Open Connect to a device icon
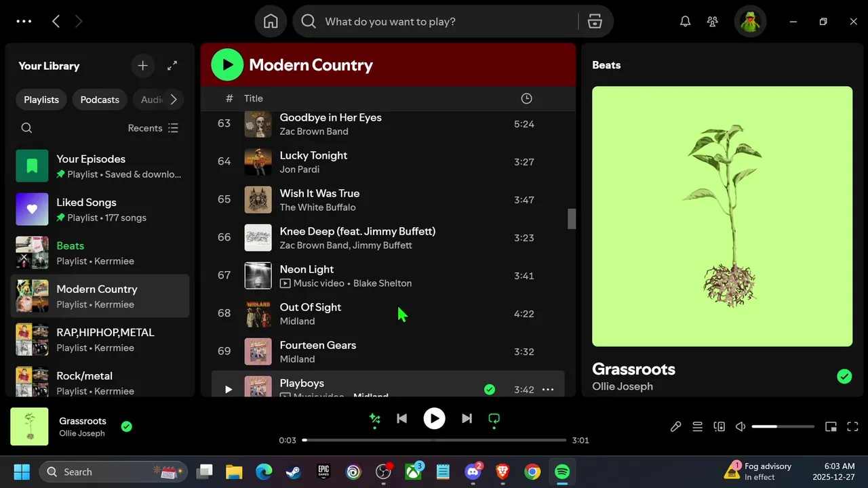Viewport: 868px width, 488px height. (719, 426)
